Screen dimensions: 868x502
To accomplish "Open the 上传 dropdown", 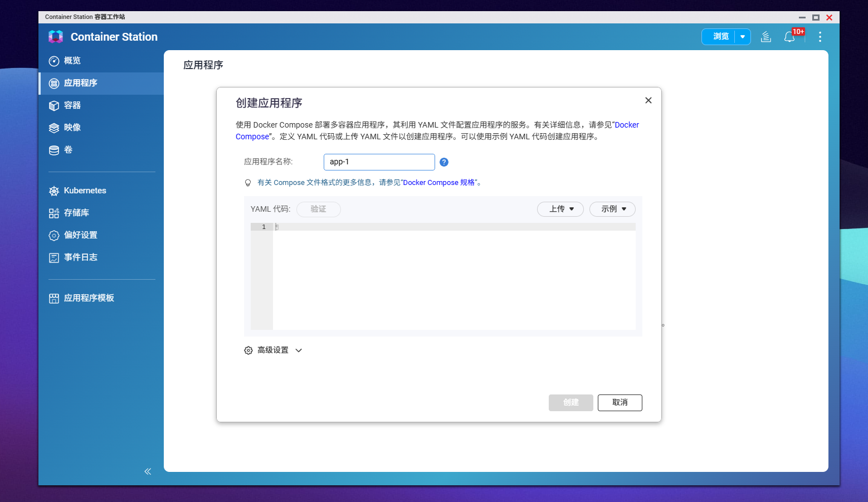I will (560, 209).
